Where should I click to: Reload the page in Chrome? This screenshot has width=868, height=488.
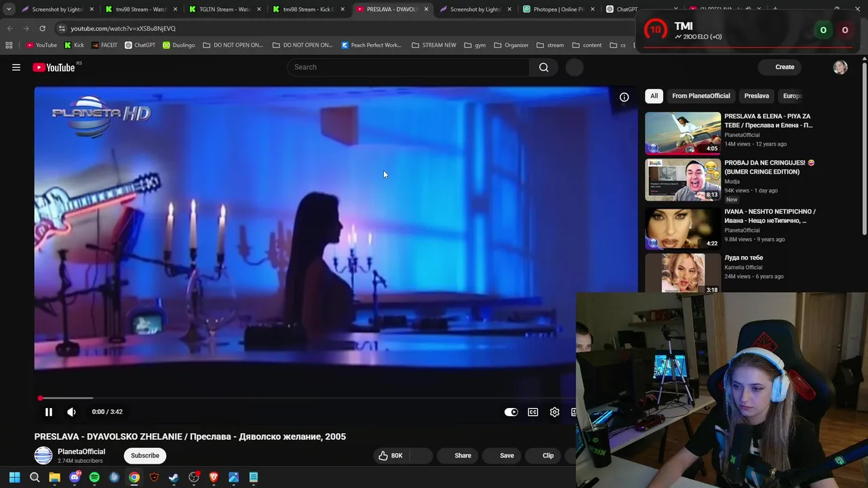tap(42, 28)
